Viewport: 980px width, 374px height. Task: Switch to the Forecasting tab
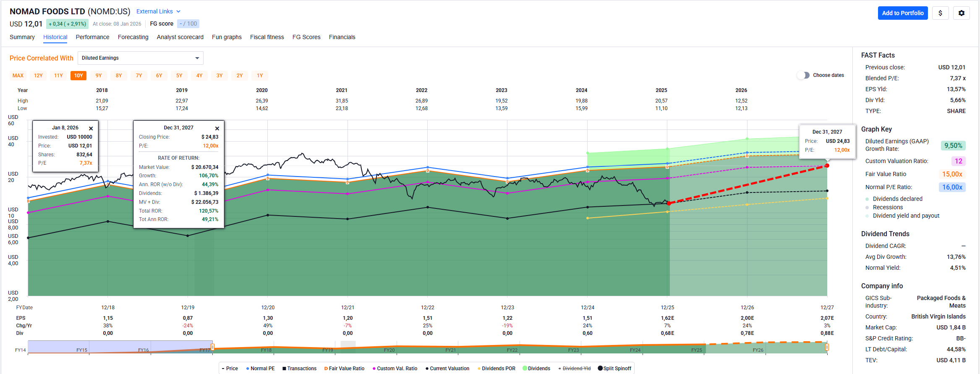(x=133, y=37)
